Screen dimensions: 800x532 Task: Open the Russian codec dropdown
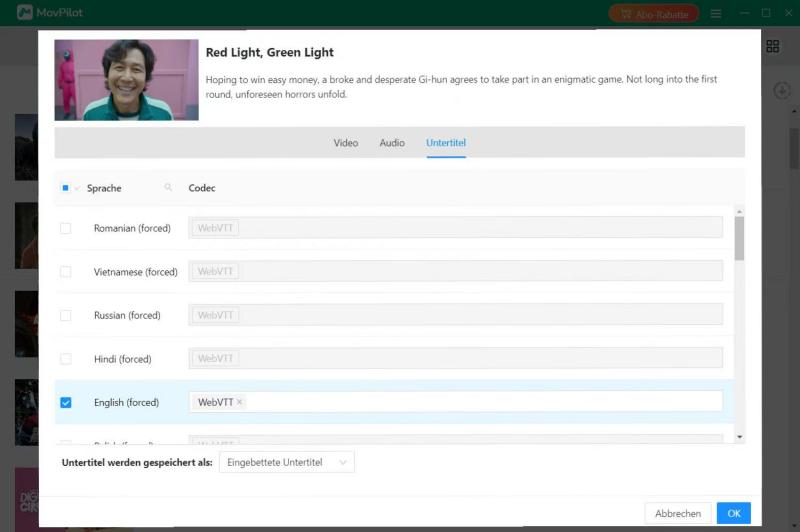tap(455, 315)
